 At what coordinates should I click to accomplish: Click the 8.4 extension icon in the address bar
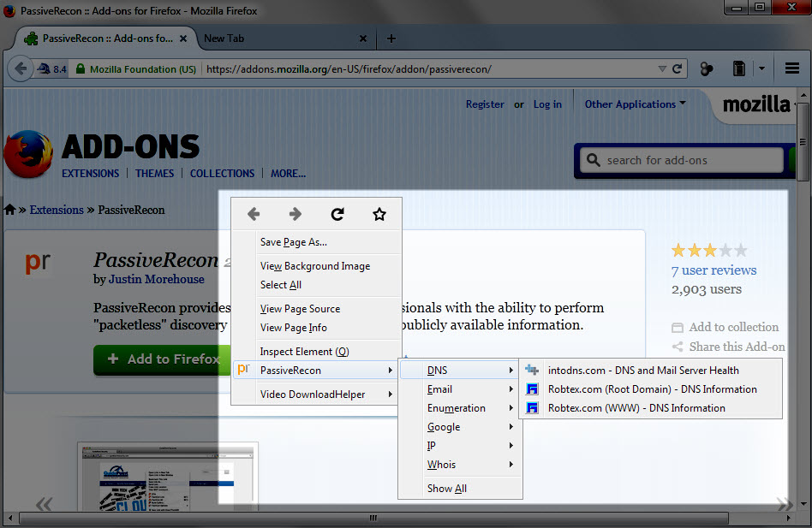52,68
